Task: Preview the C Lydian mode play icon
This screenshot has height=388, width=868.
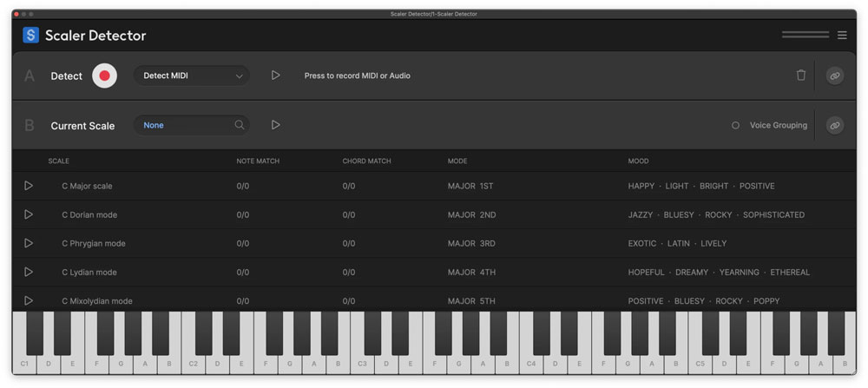Action: click(29, 272)
